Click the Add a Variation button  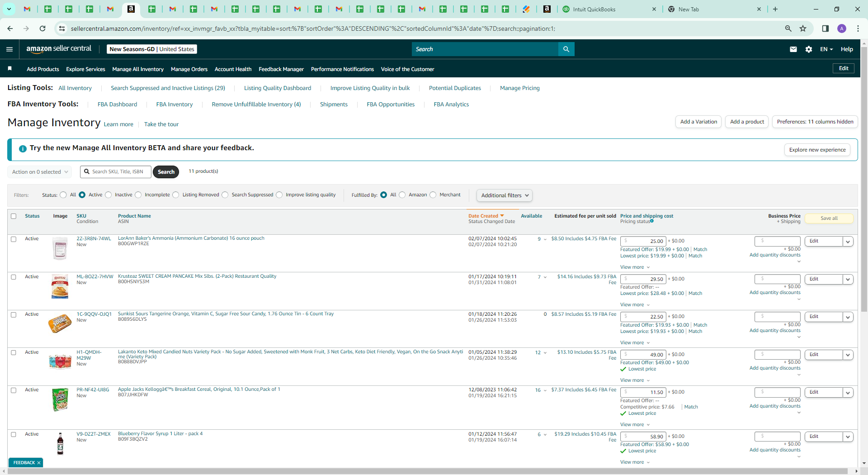tap(698, 122)
